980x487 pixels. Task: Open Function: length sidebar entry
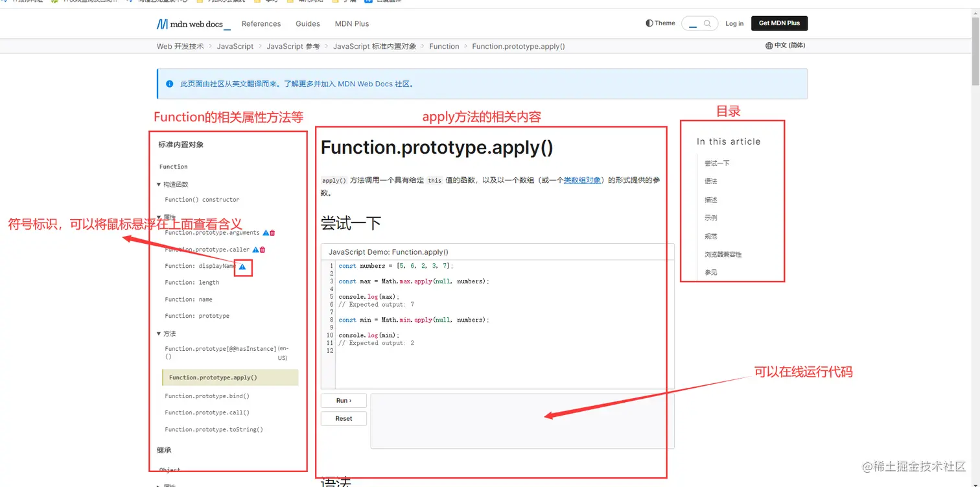[x=192, y=283]
